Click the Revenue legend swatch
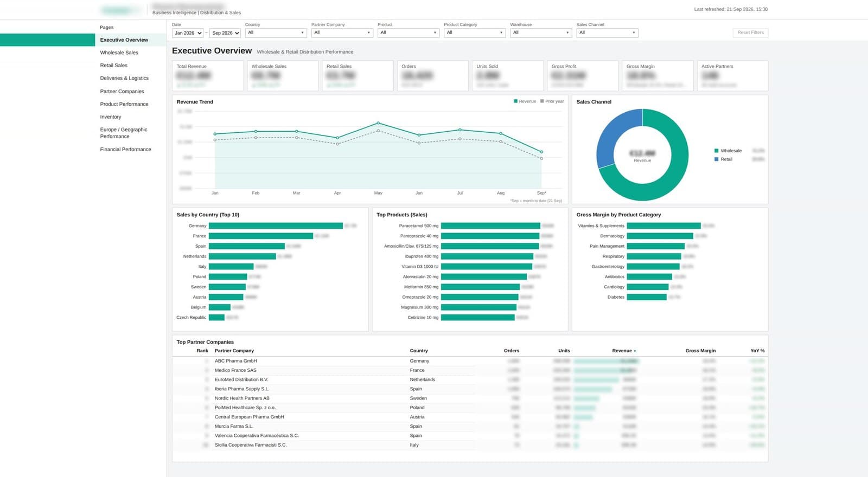Viewport: 868px width, 477px height. click(515, 101)
